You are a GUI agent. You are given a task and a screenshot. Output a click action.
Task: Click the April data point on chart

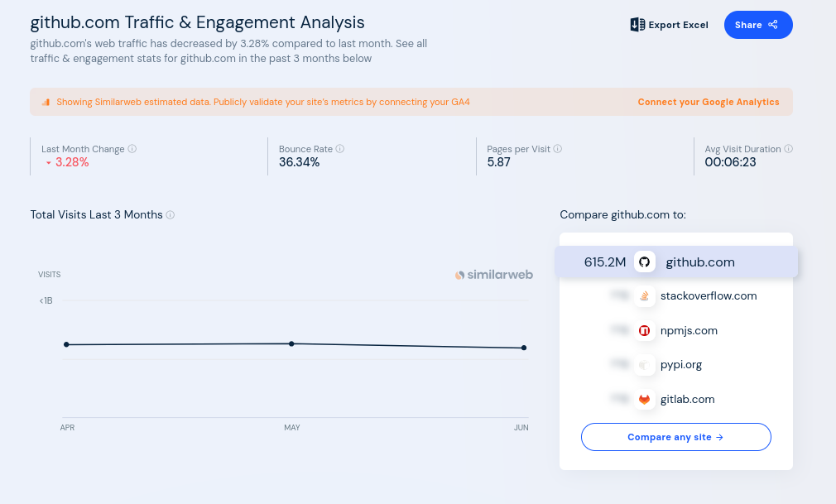pyautogui.click(x=66, y=344)
